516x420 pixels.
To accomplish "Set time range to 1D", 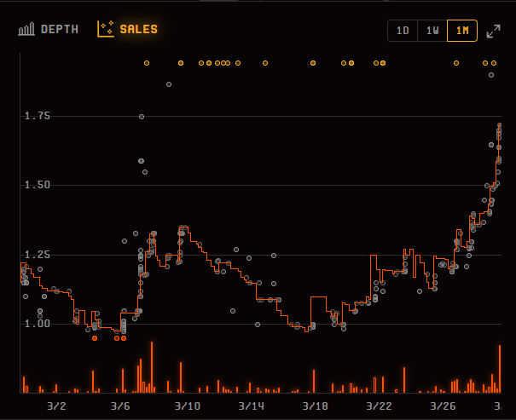I will [x=403, y=31].
